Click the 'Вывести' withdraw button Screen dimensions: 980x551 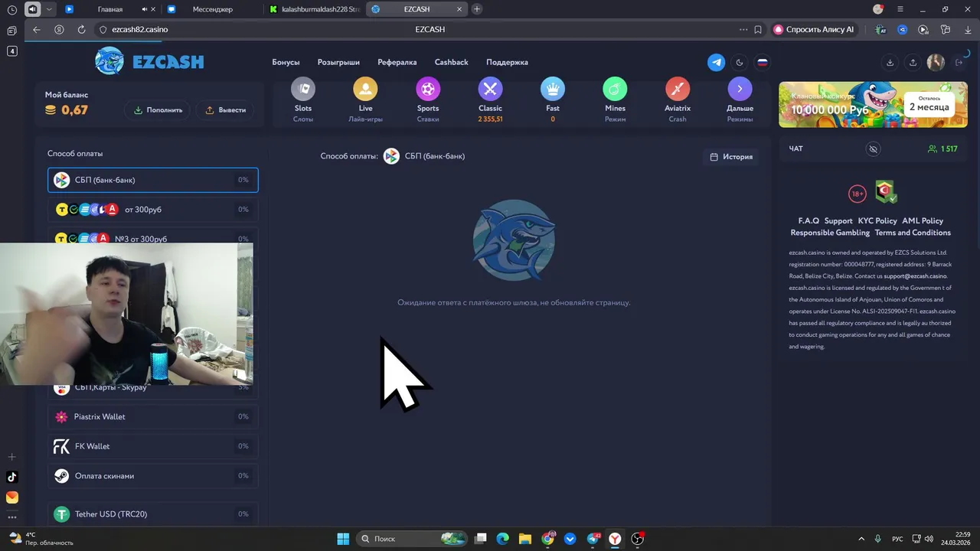(x=225, y=109)
